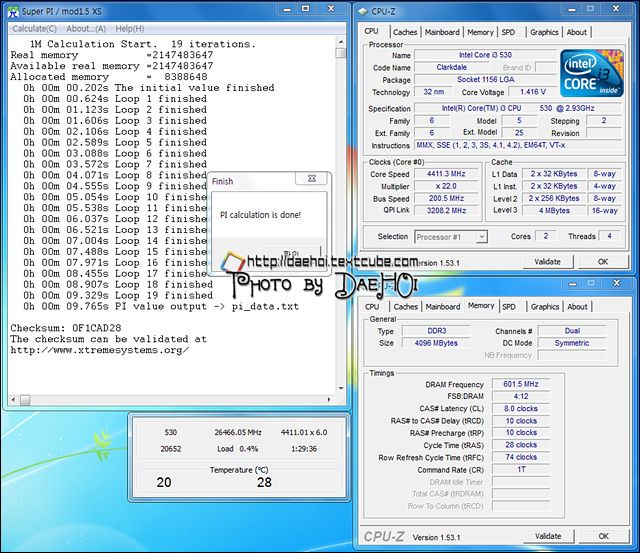Click the FSB:DRAM value 4:12

pos(521,396)
